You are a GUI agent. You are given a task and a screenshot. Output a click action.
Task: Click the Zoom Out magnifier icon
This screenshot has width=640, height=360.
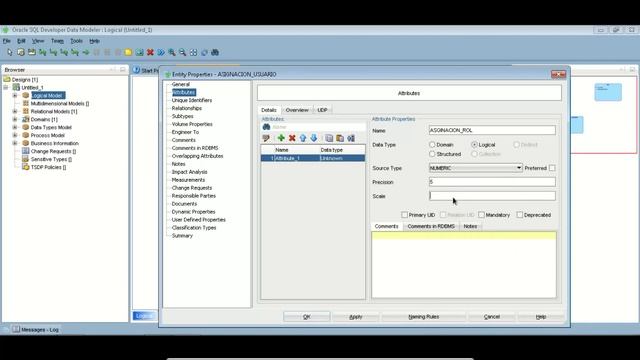(182, 52)
